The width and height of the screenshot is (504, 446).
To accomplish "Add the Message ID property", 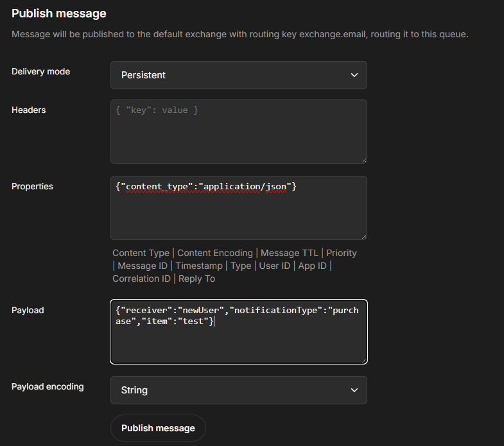I will pos(143,266).
